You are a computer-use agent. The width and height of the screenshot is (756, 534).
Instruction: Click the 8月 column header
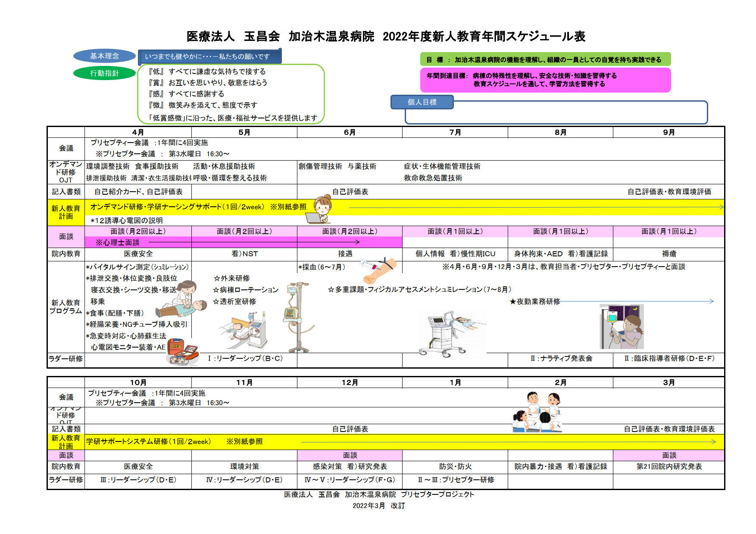(560, 132)
